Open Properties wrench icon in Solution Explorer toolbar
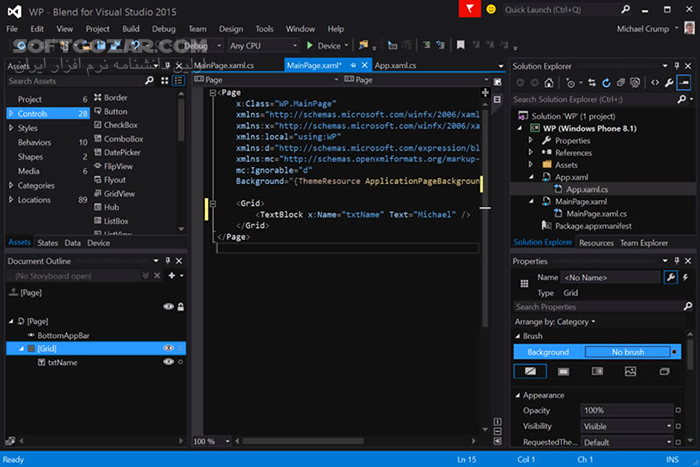The width and height of the screenshot is (700, 467). [x=669, y=83]
